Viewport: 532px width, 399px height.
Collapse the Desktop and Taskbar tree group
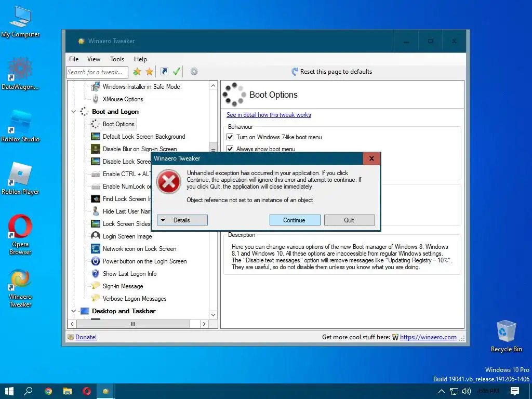73,311
